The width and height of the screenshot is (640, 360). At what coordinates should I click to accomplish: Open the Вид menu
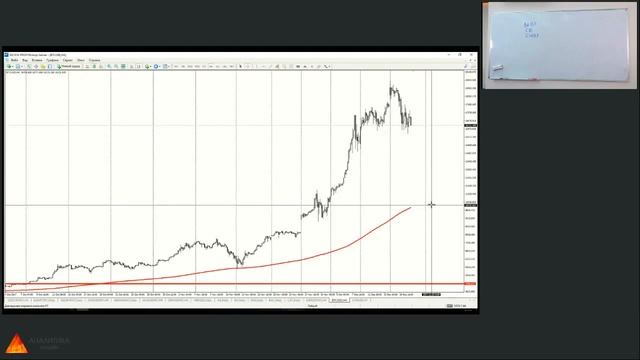pos(24,60)
